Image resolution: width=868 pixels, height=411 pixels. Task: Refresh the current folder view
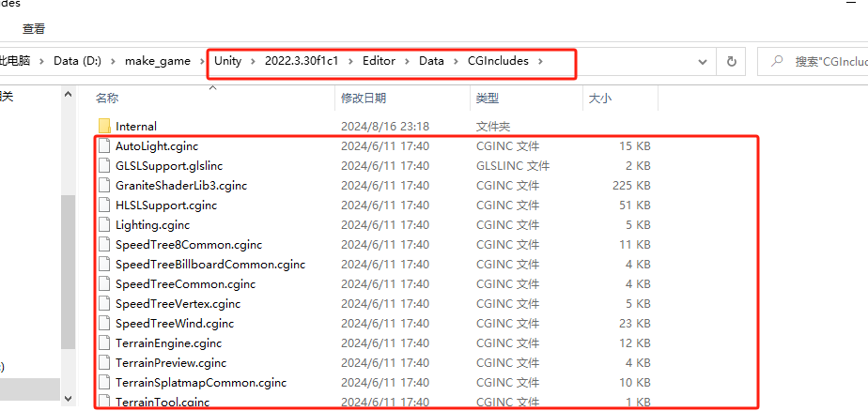[x=731, y=61]
